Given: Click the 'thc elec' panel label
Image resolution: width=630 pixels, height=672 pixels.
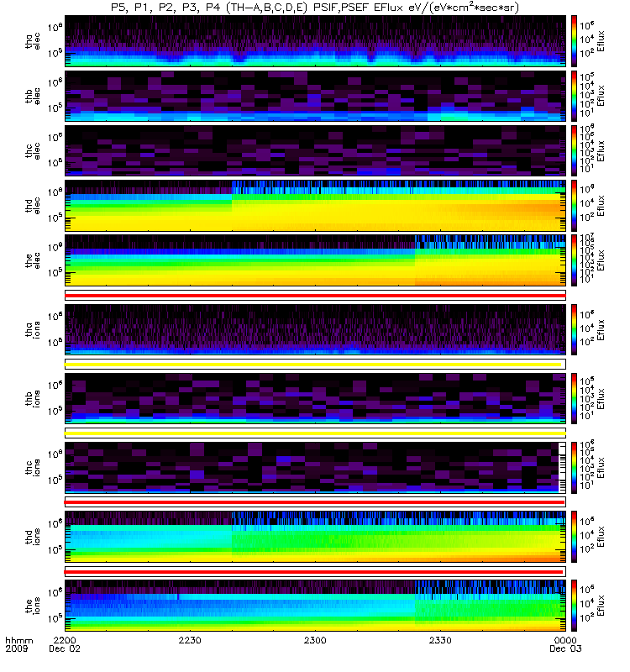Looking at the screenshot, I should click(33, 151).
